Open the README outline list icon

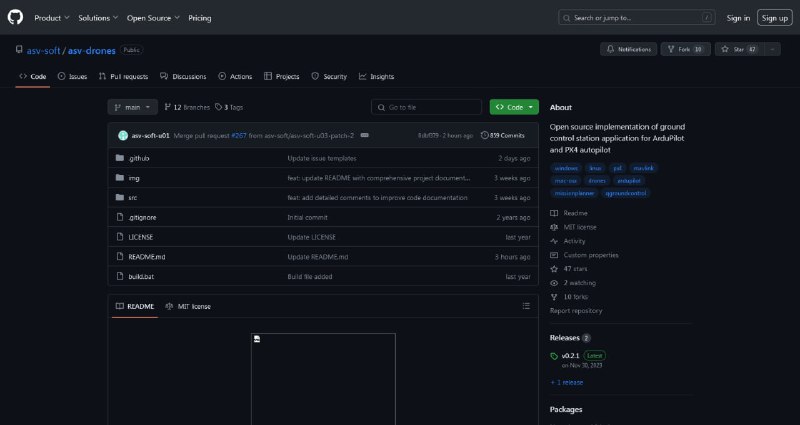pyautogui.click(x=526, y=306)
